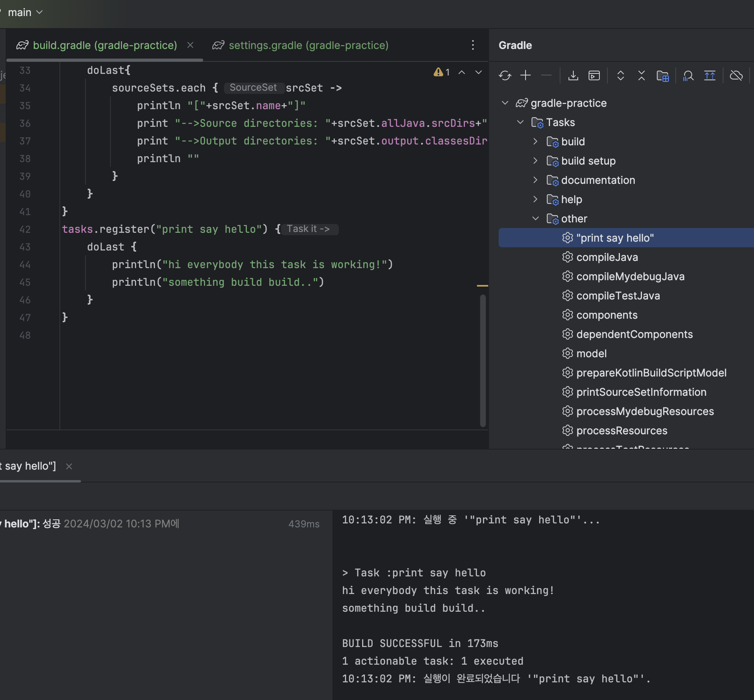
Task: Click the analyze dependencies icon in Gradle toolbar
Action: 688,75
